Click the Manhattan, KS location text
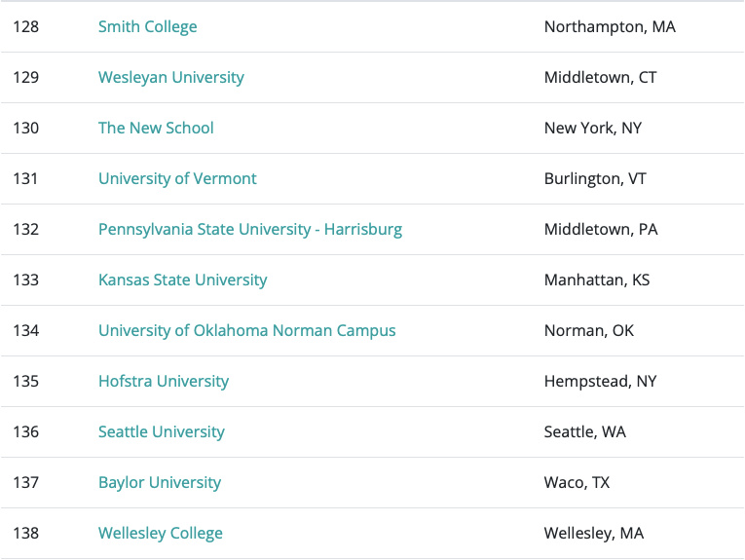Image resolution: width=745 pixels, height=560 pixels. (x=597, y=280)
